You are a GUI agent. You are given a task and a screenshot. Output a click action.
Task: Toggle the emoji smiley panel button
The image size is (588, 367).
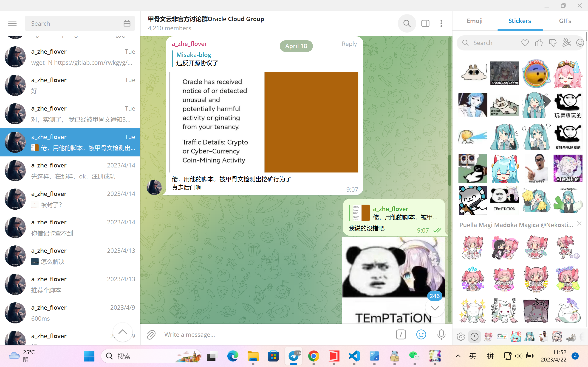point(421,334)
